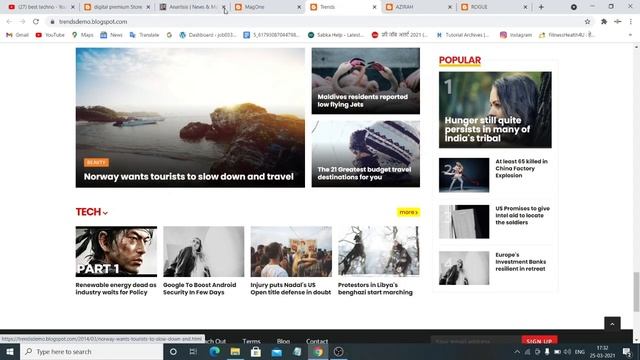Open the Sabka Help bookmark
This screenshot has height=360, width=640.
[x=336, y=35]
